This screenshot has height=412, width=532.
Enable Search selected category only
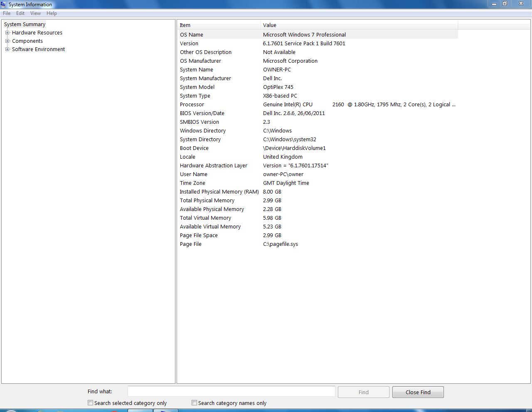[x=90, y=403]
